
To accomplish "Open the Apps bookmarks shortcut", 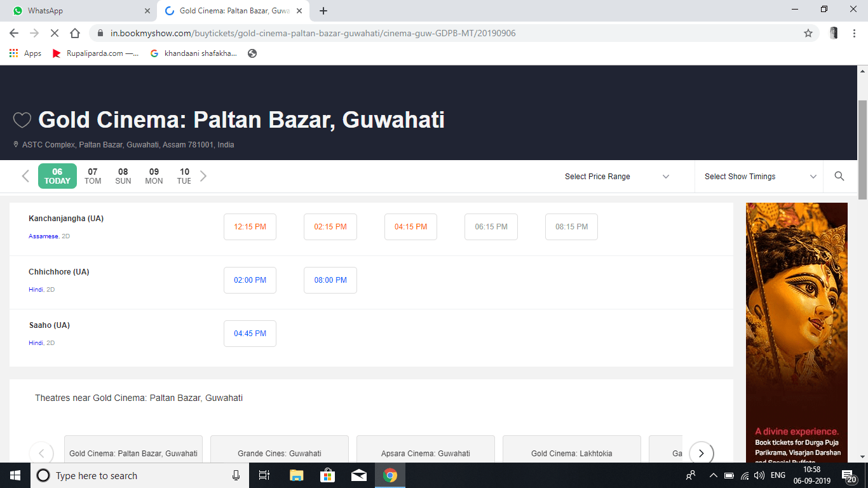I will coord(25,53).
